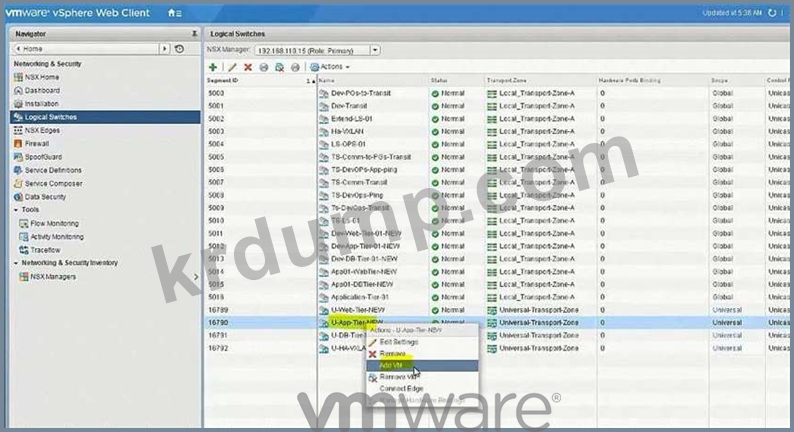
Task: Click the switch icon beside U-App-Tier-NEW
Action: pyautogui.click(x=324, y=323)
